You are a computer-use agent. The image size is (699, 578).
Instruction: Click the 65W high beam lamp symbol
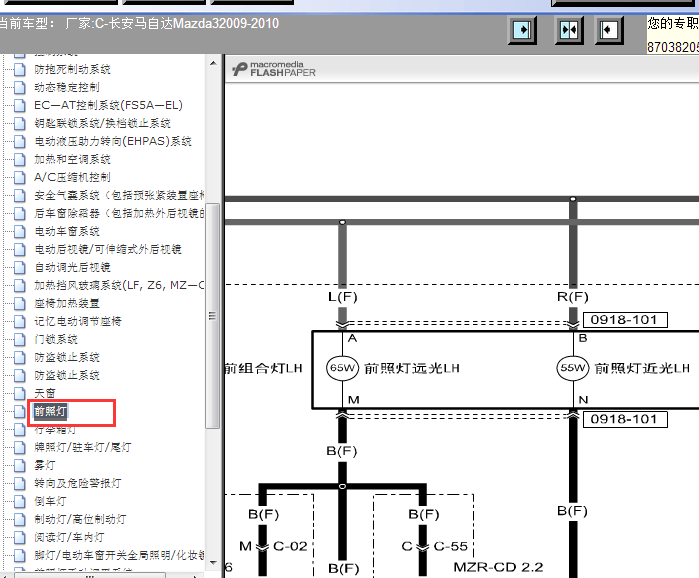[x=342, y=368]
